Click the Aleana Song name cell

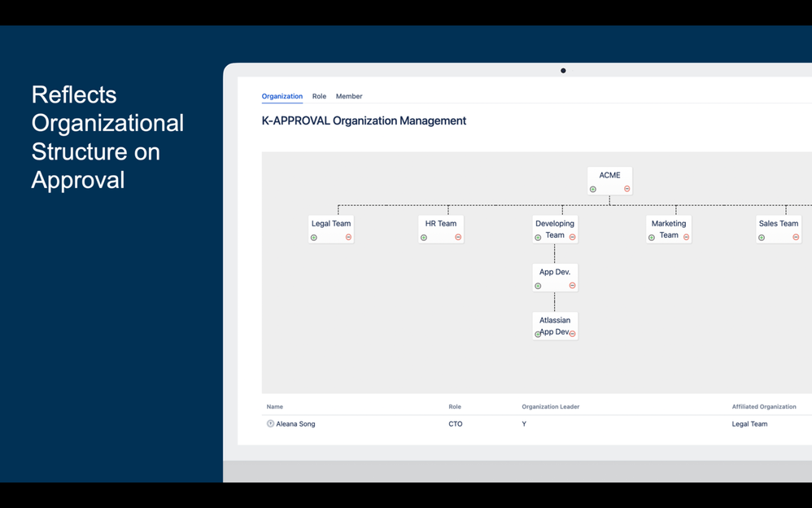pyautogui.click(x=295, y=423)
